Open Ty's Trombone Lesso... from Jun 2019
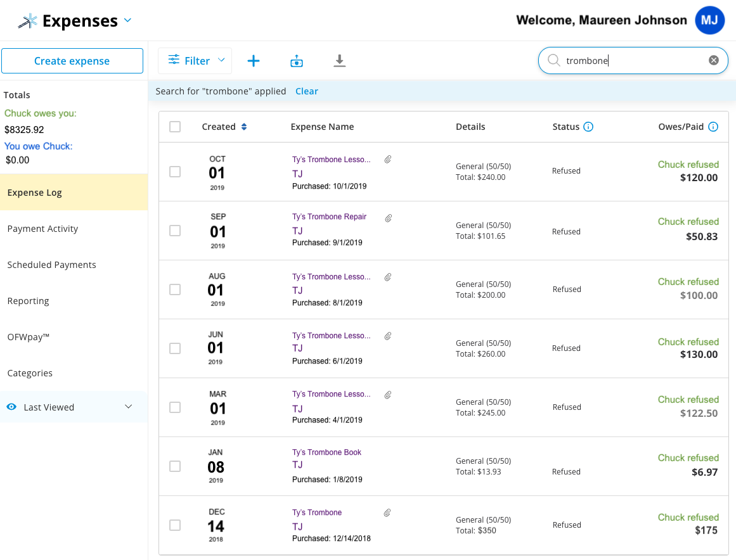 click(332, 335)
